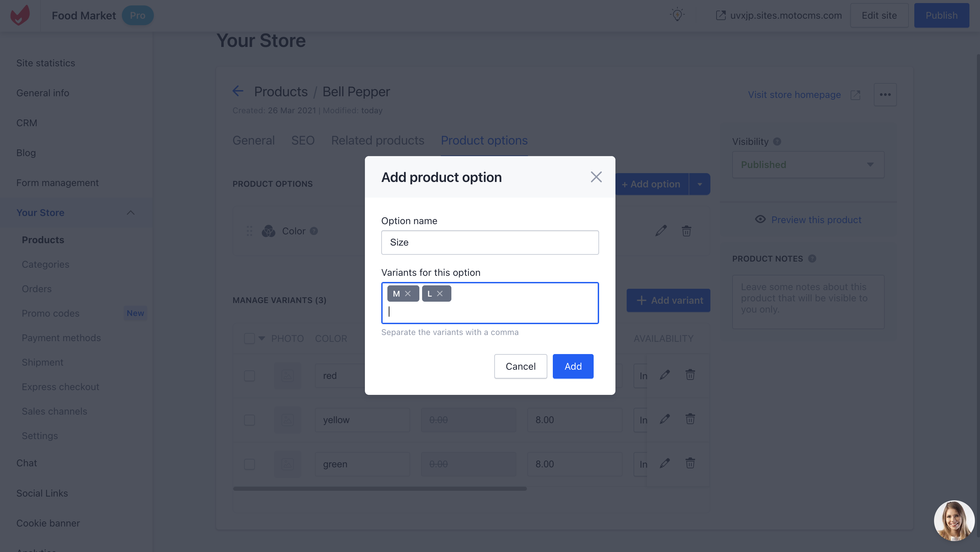
Task: Delete the red variant
Action: click(x=690, y=375)
